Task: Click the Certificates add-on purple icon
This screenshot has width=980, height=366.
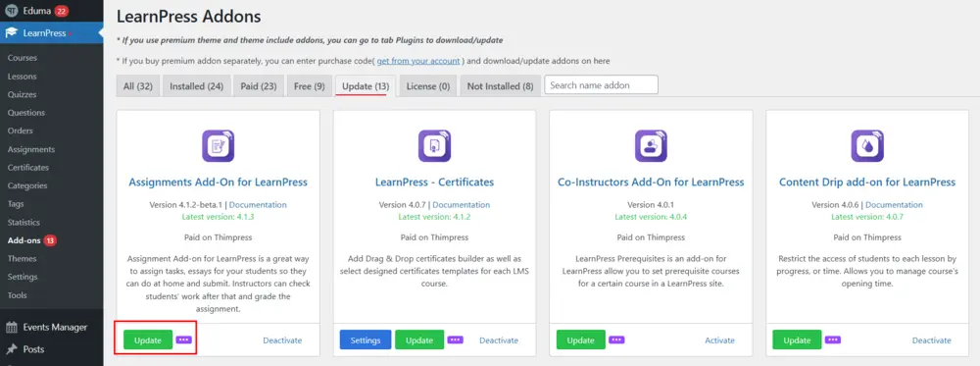Action: click(434, 146)
